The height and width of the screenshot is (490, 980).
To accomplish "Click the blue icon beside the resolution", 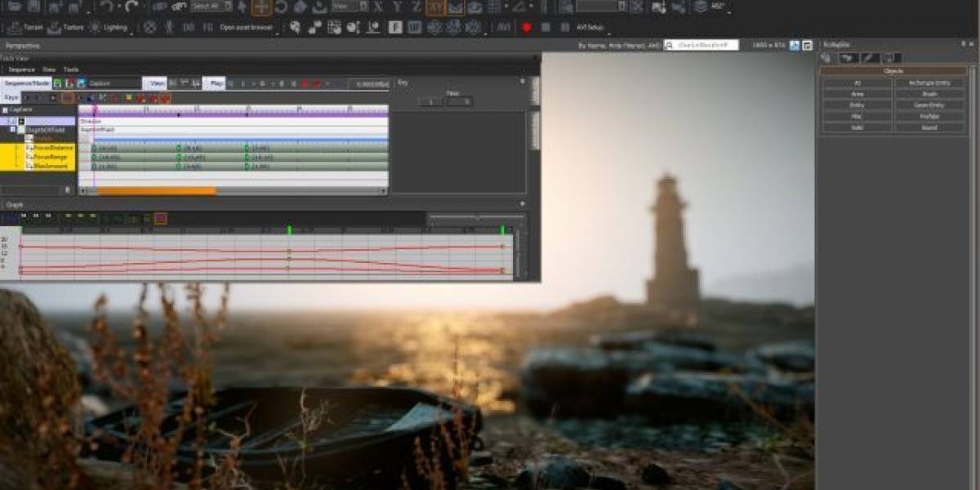I will click(x=795, y=45).
